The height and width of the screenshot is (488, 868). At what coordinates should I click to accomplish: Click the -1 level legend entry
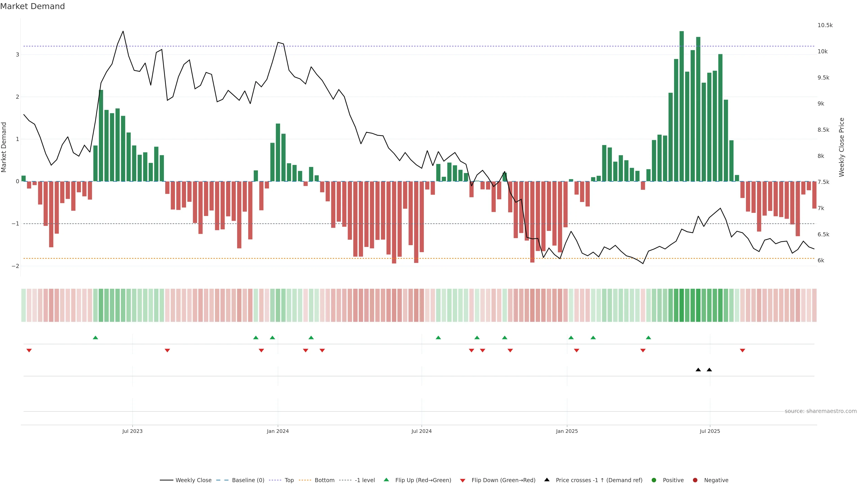pyautogui.click(x=365, y=480)
